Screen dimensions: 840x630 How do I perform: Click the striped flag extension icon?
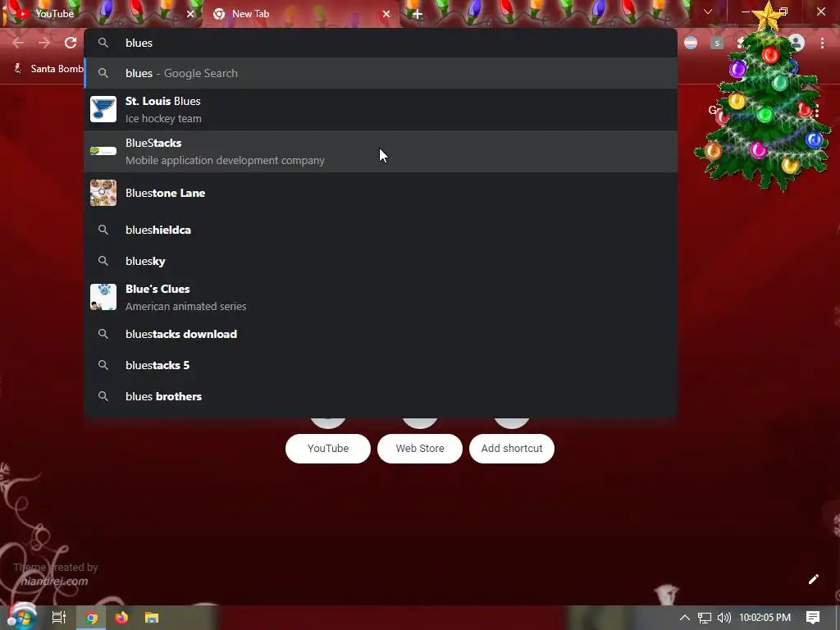tap(691, 43)
